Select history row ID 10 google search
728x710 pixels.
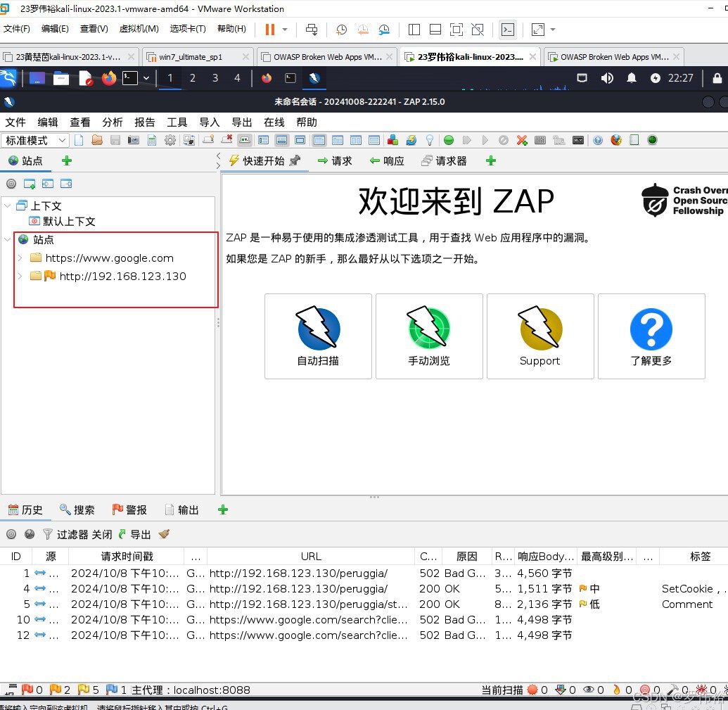pos(364,620)
